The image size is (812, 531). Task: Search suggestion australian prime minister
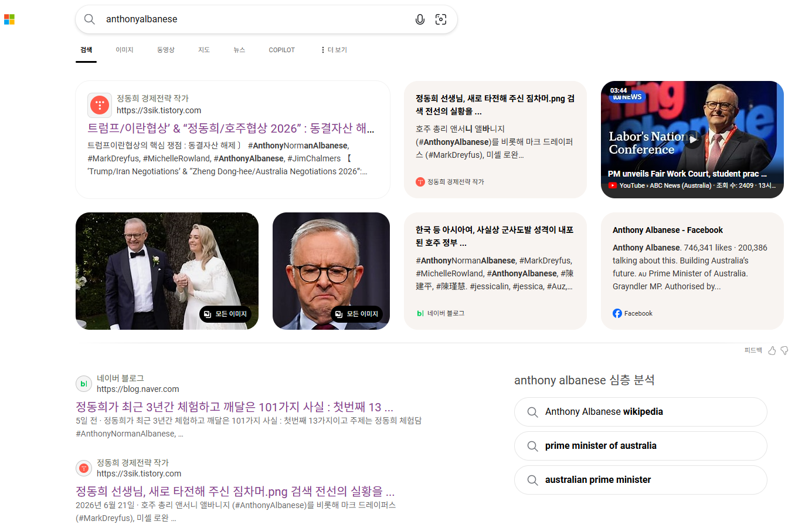pos(640,480)
